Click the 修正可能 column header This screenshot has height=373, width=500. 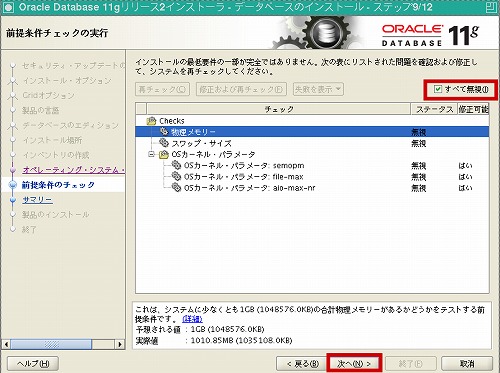pos(473,109)
